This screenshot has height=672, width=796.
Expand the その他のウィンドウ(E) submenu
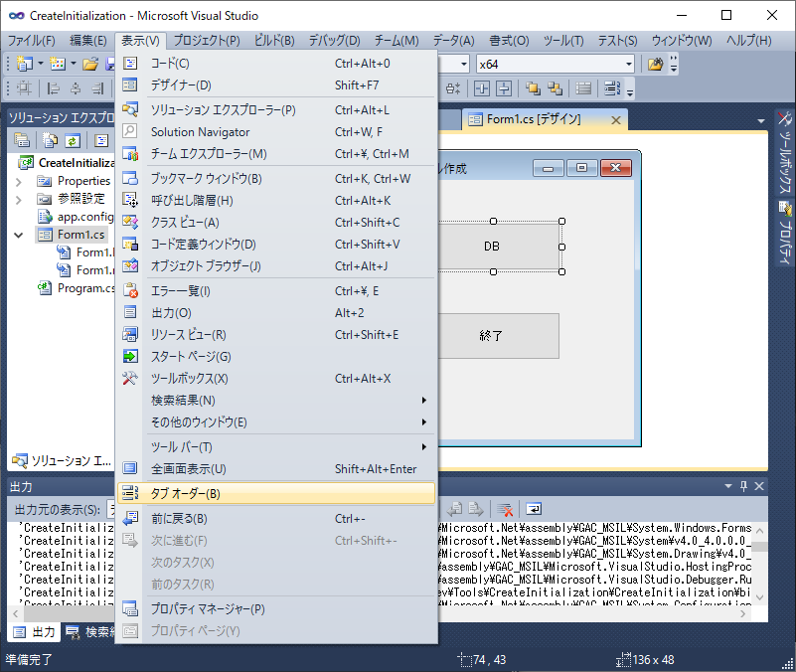(x=276, y=422)
